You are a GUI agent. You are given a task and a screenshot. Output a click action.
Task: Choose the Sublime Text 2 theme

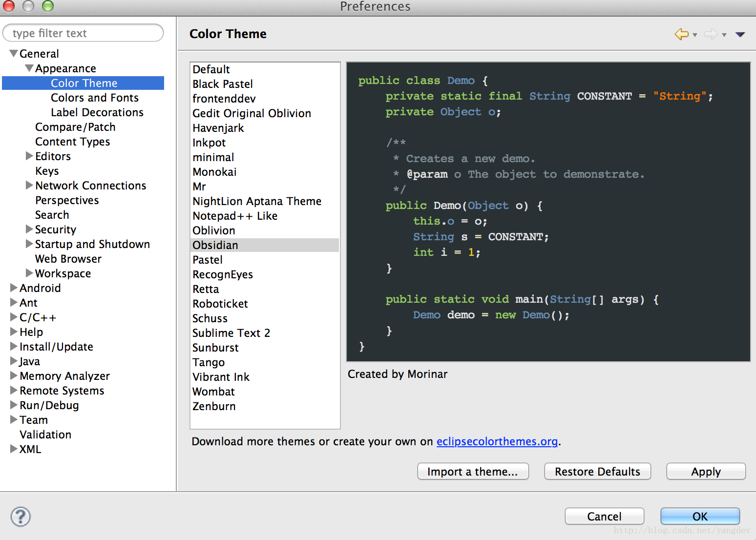(x=265, y=333)
